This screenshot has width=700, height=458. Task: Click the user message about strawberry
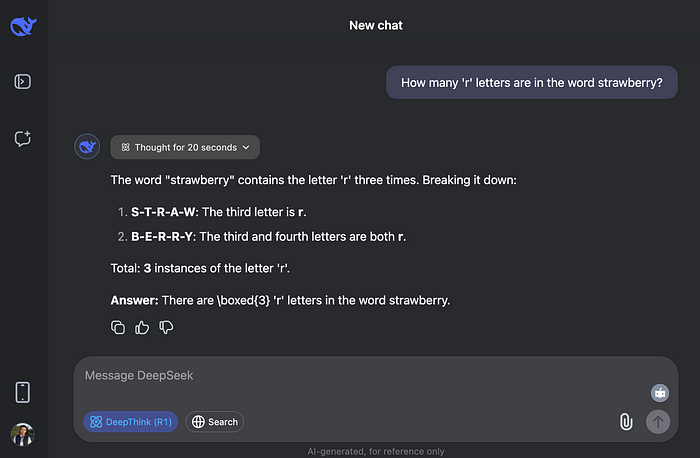(x=532, y=83)
